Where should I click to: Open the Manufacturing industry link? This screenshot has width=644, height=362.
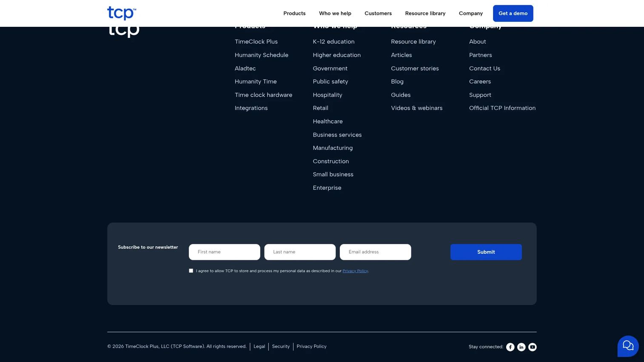coord(333,148)
